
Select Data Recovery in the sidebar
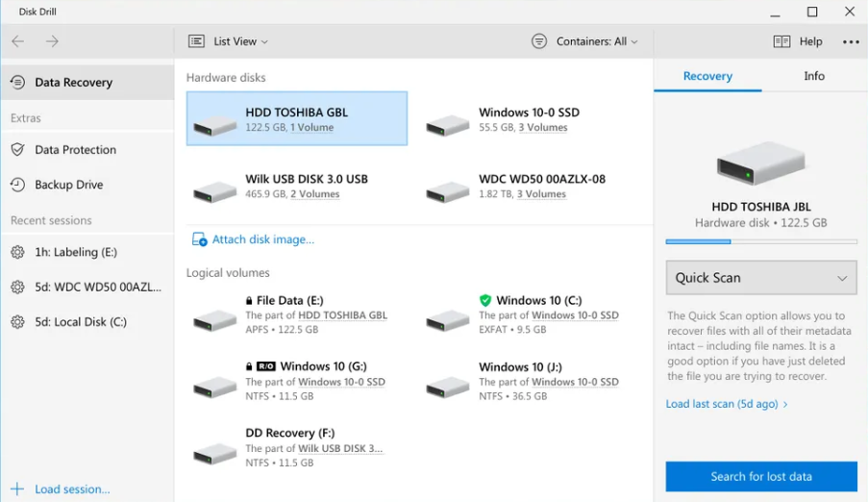click(87, 83)
